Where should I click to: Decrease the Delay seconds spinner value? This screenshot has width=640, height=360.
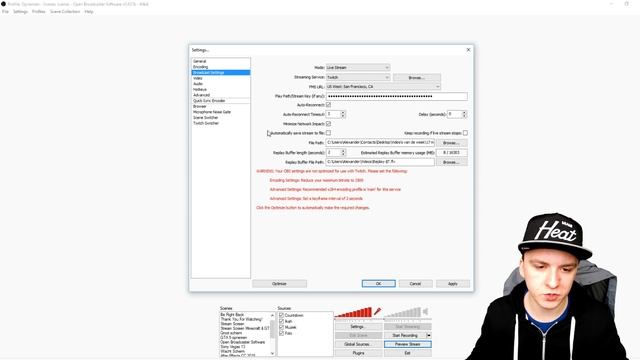464,116
